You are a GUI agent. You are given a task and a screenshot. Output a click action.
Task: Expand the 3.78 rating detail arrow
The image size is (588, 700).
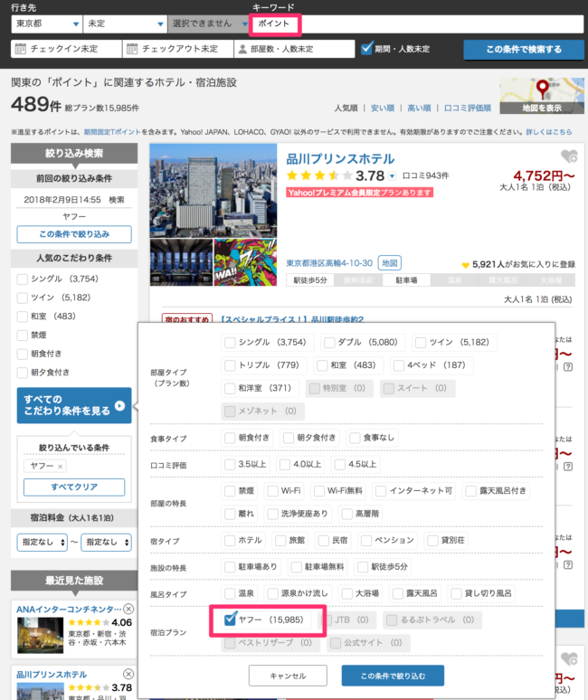coord(392,175)
